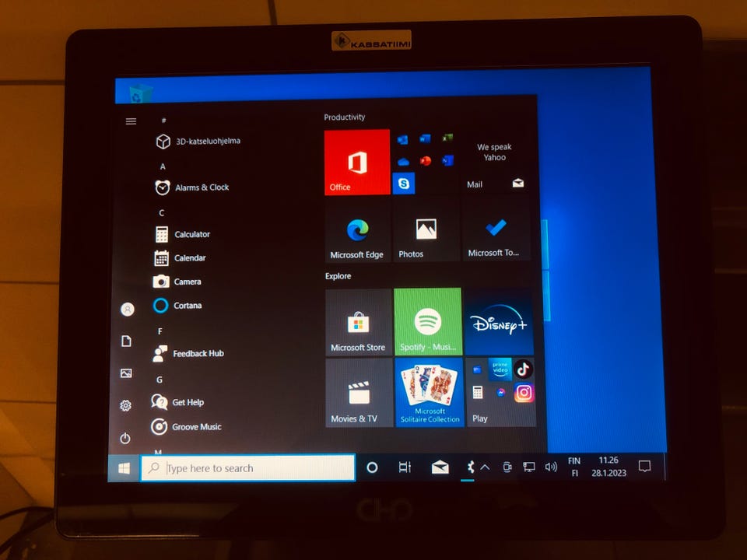The image size is (747, 560).
Task: Click the 'Type here to search' box
Action: coord(247,468)
